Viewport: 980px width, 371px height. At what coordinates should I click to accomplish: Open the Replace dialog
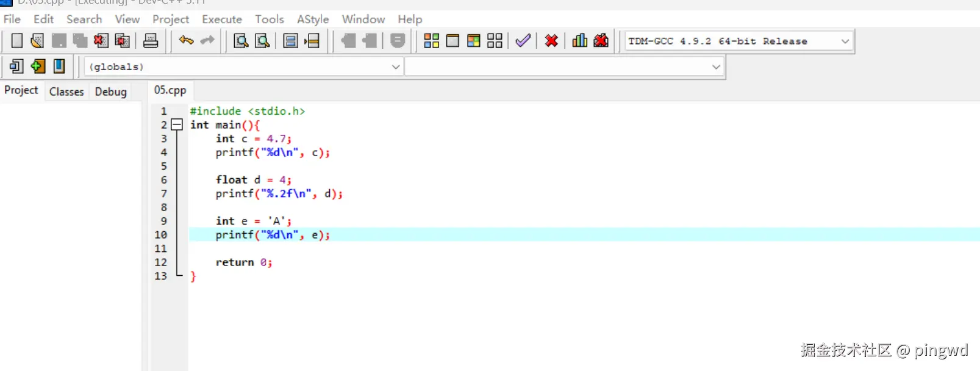(x=262, y=41)
